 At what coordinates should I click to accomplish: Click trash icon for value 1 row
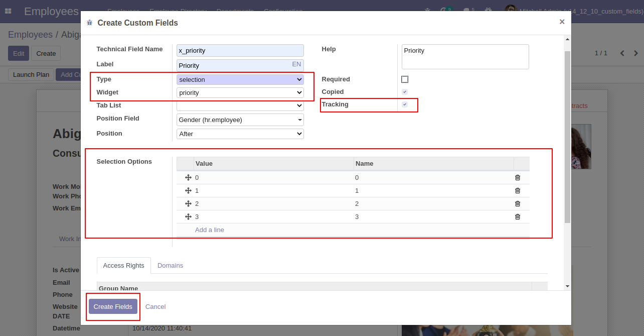518,191
